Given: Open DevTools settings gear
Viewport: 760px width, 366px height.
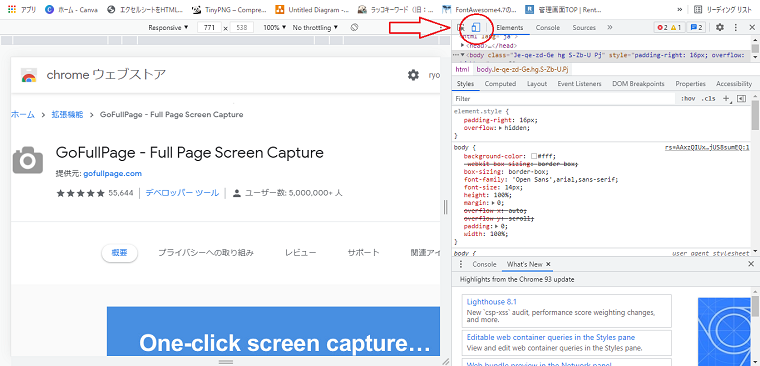Looking at the screenshot, I should [x=720, y=28].
